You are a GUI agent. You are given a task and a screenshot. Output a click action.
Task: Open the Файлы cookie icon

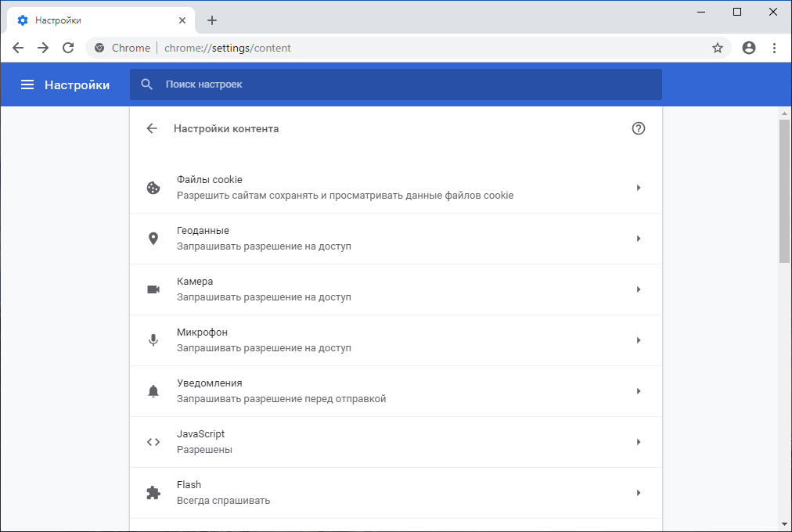coord(153,188)
